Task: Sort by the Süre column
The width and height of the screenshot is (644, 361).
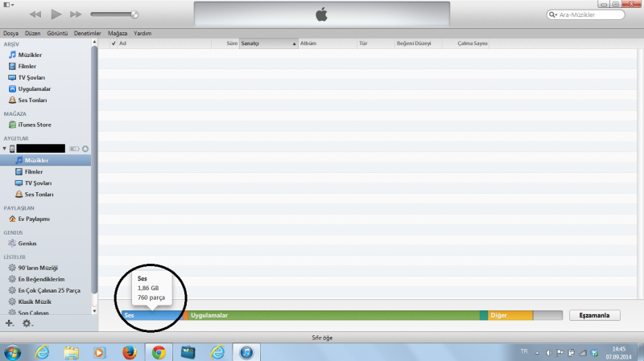Action: 225,43
